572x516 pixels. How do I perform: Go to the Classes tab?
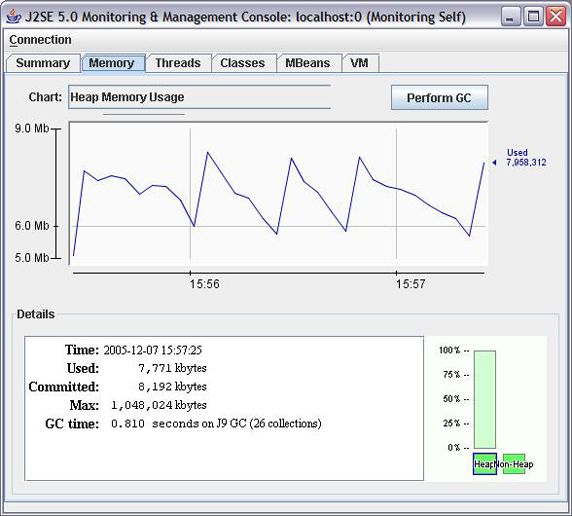[243, 63]
